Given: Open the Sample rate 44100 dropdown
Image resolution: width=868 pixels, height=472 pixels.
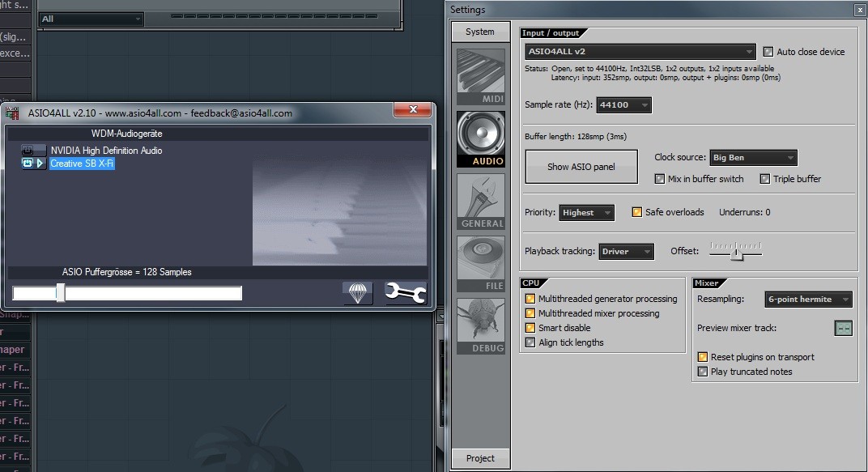Looking at the screenshot, I should pyautogui.click(x=623, y=104).
